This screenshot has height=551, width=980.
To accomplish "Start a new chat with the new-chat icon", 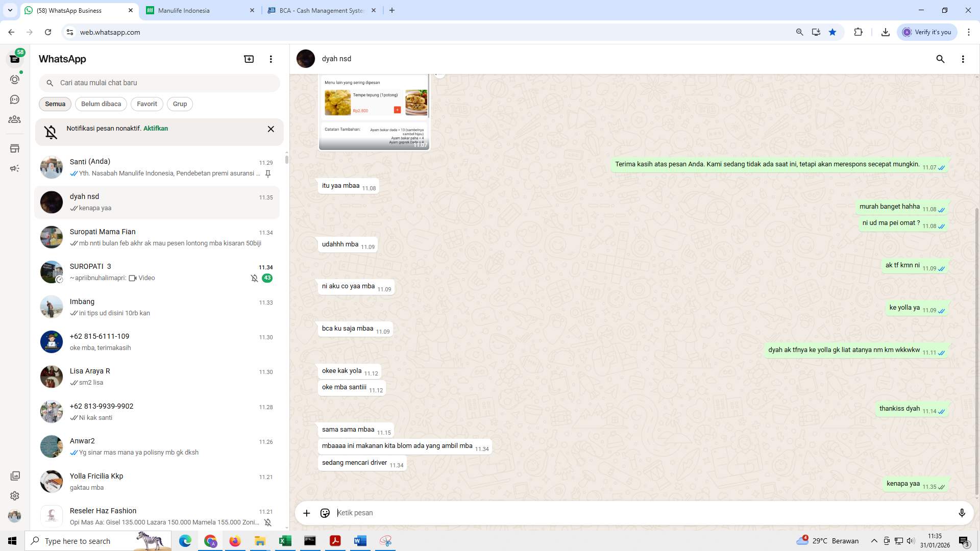I will coord(249,59).
